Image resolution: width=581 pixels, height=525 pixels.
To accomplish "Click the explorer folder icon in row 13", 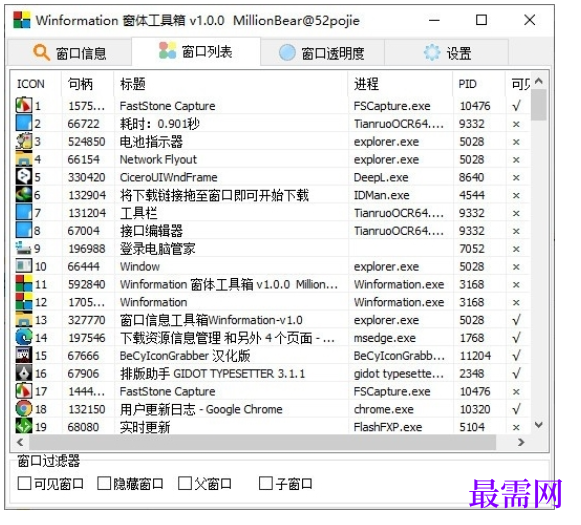I will [x=24, y=319].
